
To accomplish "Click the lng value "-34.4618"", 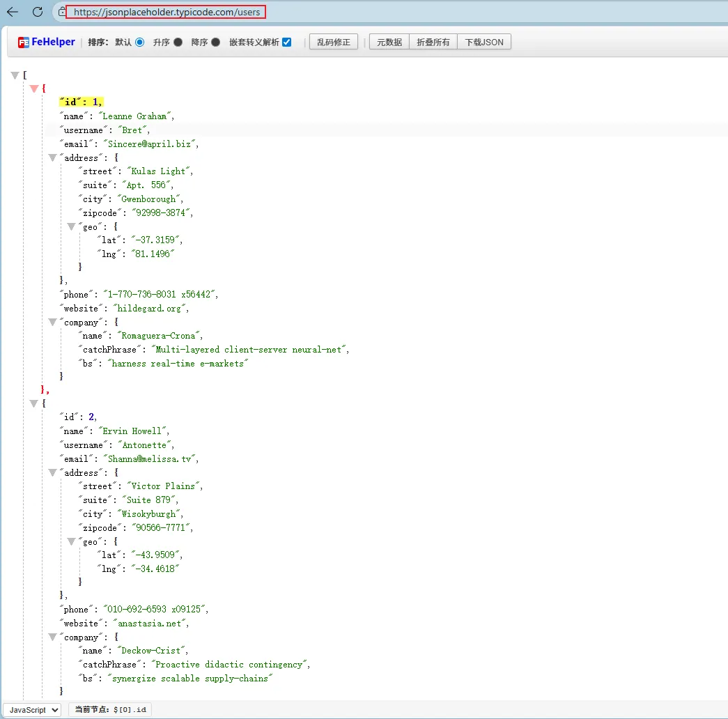I will (155, 569).
